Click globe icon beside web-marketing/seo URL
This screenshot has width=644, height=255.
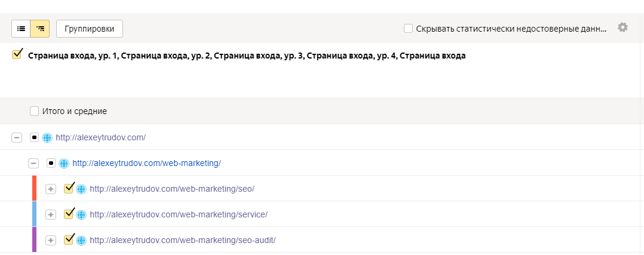pos(81,189)
